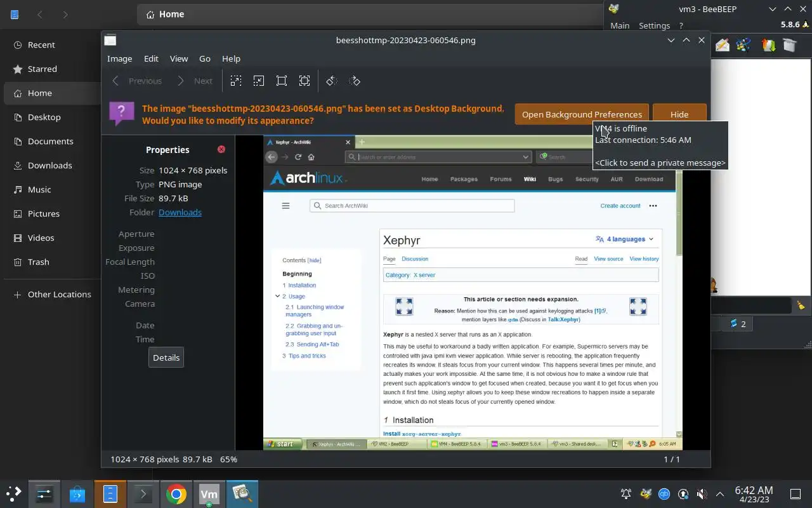Viewport: 812px width, 508px height.
Task: Open the Help menu
Action: [x=231, y=58]
